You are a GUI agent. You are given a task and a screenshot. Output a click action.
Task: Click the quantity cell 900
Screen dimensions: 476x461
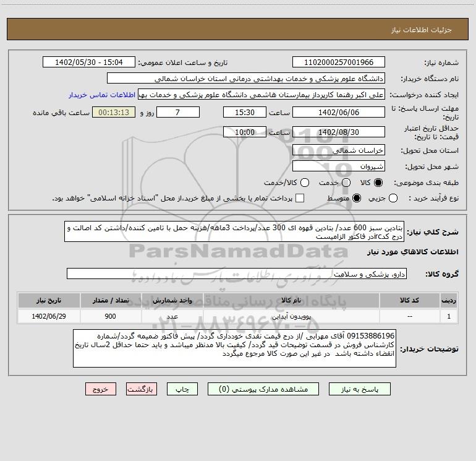pos(111,316)
